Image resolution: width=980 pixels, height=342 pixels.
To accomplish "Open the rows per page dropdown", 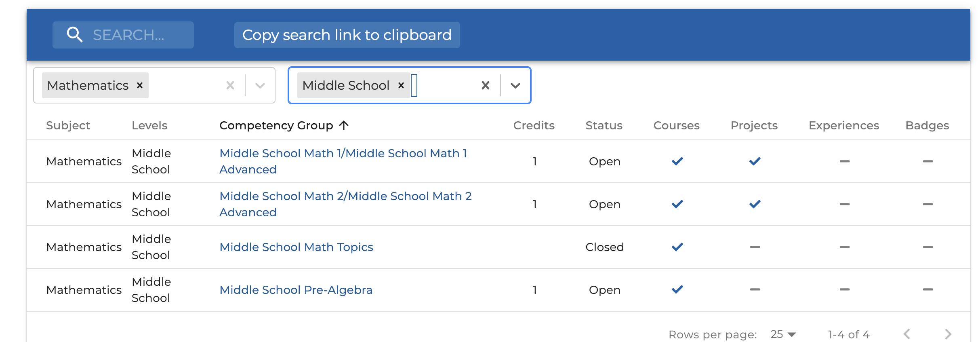I will point(783,334).
